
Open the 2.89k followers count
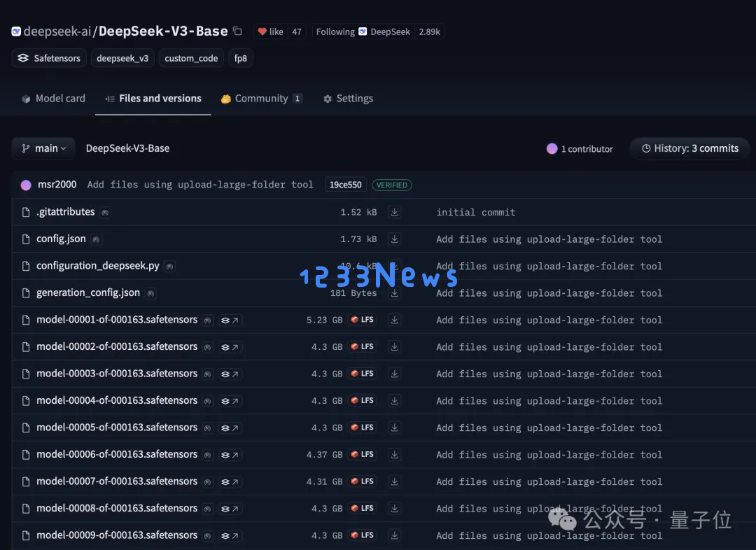coord(429,31)
